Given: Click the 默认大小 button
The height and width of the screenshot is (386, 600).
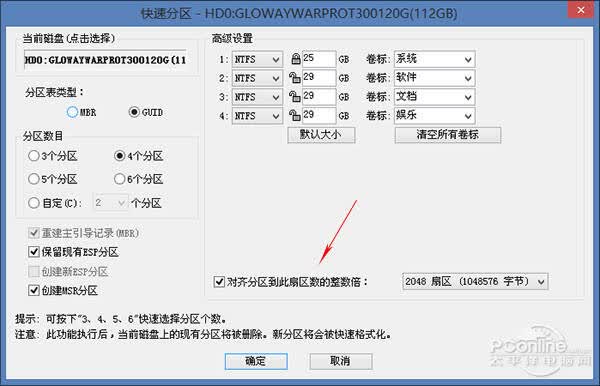Looking at the screenshot, I should click(321, 135).
